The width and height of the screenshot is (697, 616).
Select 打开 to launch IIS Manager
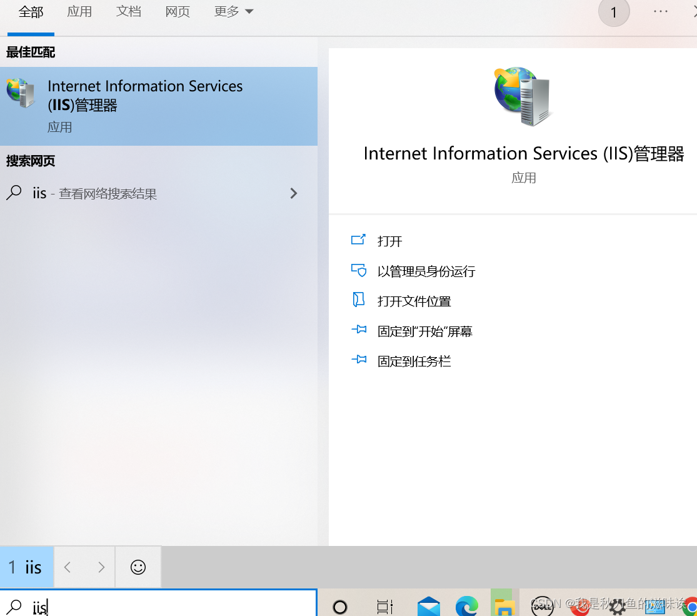click(389, 241)
